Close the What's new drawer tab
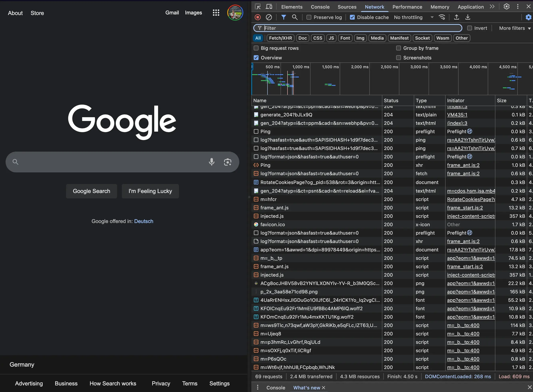The image size is (533, 392). click(x=323, y=387)
